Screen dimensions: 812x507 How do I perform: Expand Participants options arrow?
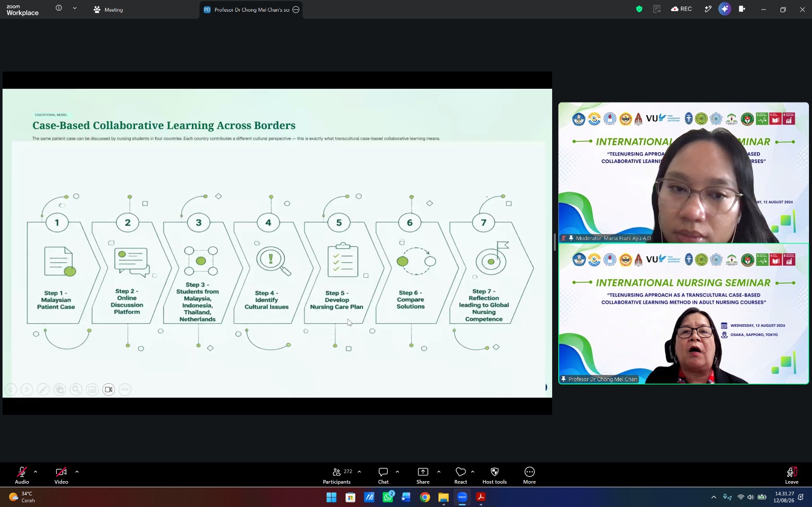359,472
